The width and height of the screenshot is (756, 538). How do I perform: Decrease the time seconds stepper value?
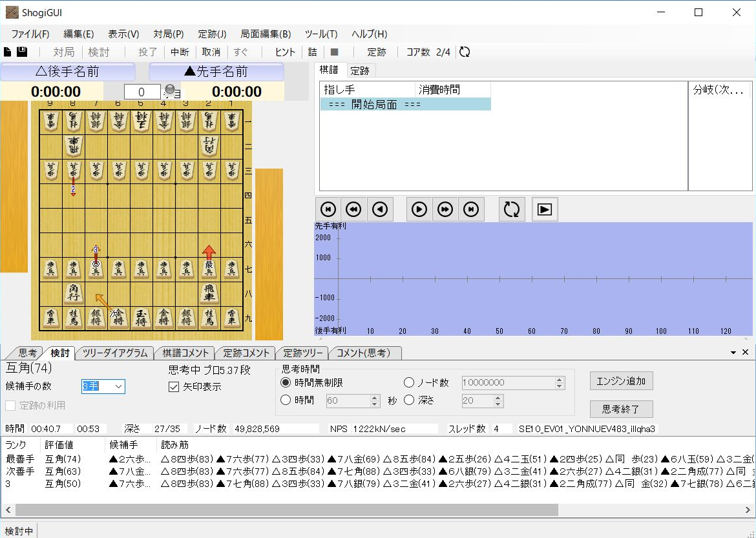pyautogui.click(x=375, y=404)
